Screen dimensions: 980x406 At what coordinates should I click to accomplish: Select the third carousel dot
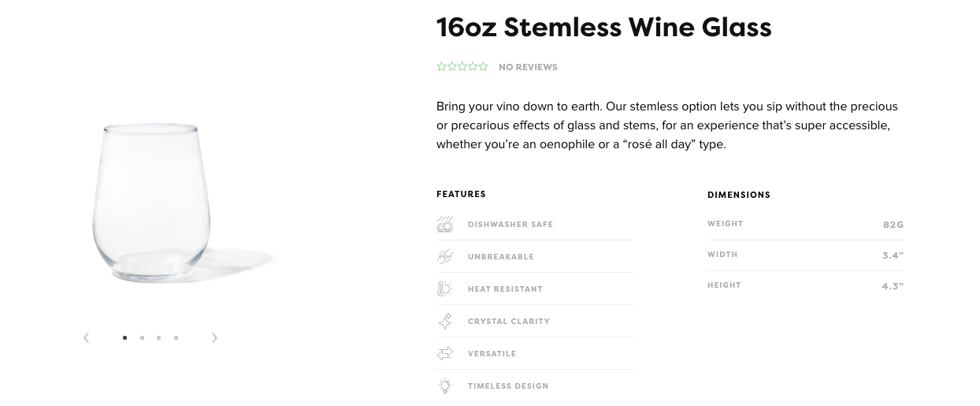[x=158, y=337]
